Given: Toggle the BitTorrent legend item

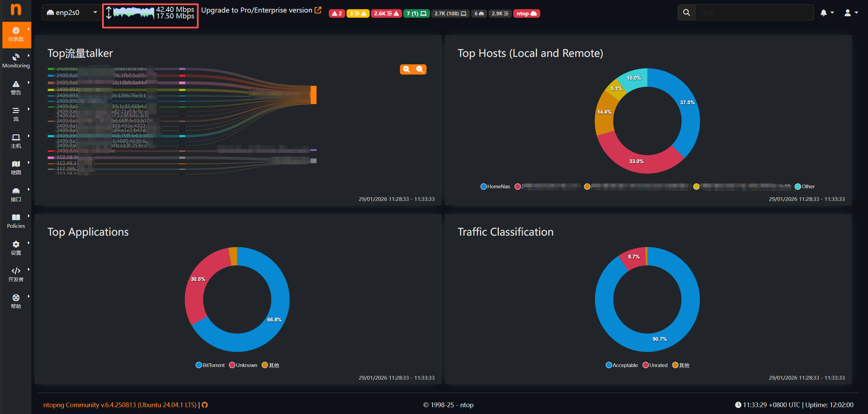Looking at the screenshot, I should click(210, 365).
